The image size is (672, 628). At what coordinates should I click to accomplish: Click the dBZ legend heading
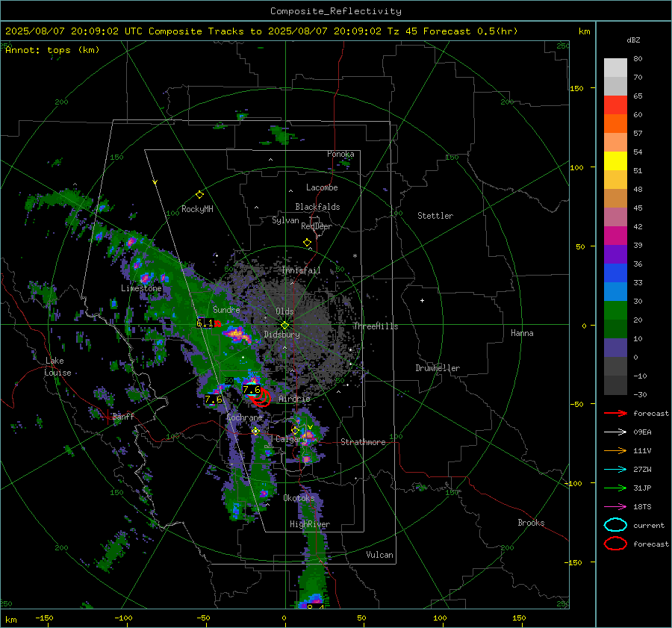tap(633, 40)
